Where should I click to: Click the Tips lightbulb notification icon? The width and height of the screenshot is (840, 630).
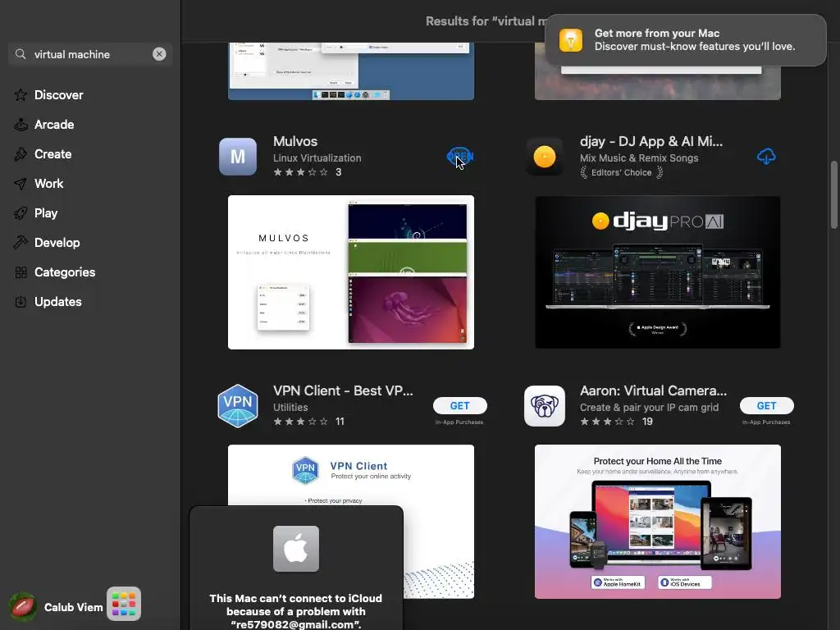pos(571,40)
